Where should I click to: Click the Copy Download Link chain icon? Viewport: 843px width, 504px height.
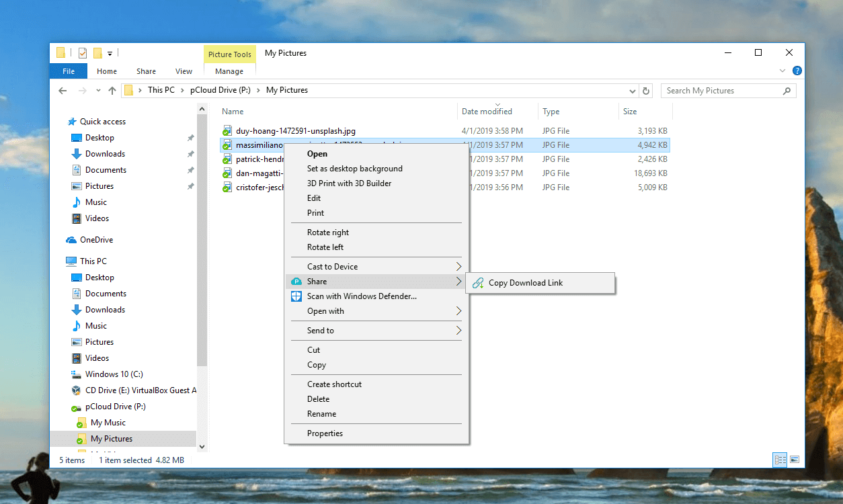tap(478, 283)
